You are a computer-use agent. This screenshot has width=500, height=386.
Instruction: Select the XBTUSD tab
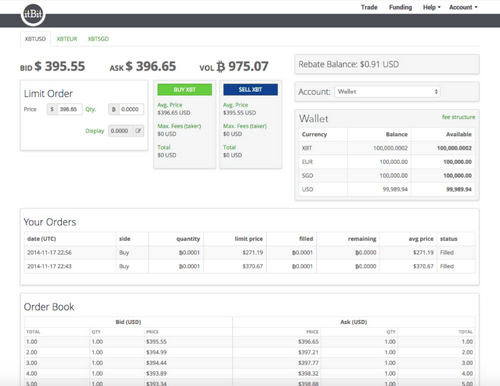(35, 39)
